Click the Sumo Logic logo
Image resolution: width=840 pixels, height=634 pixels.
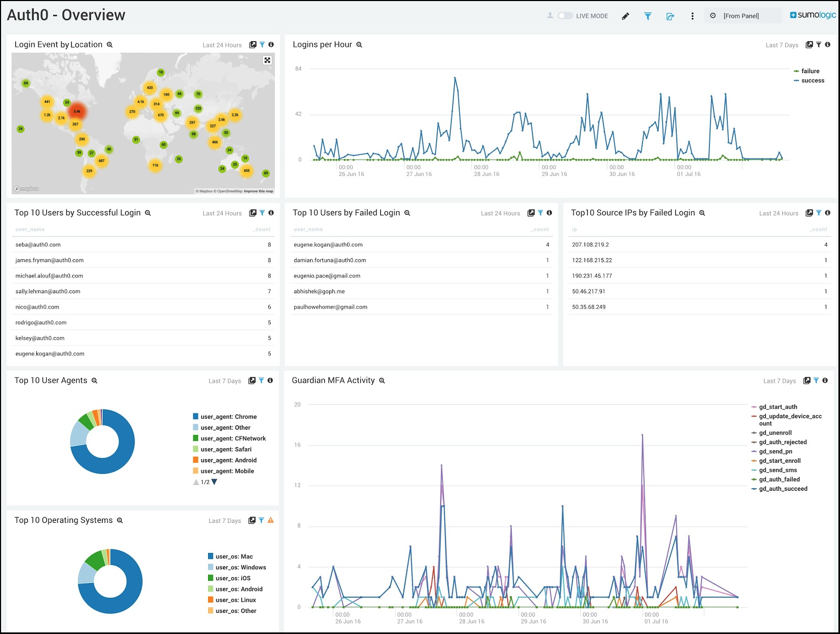[x=813, y=15]
